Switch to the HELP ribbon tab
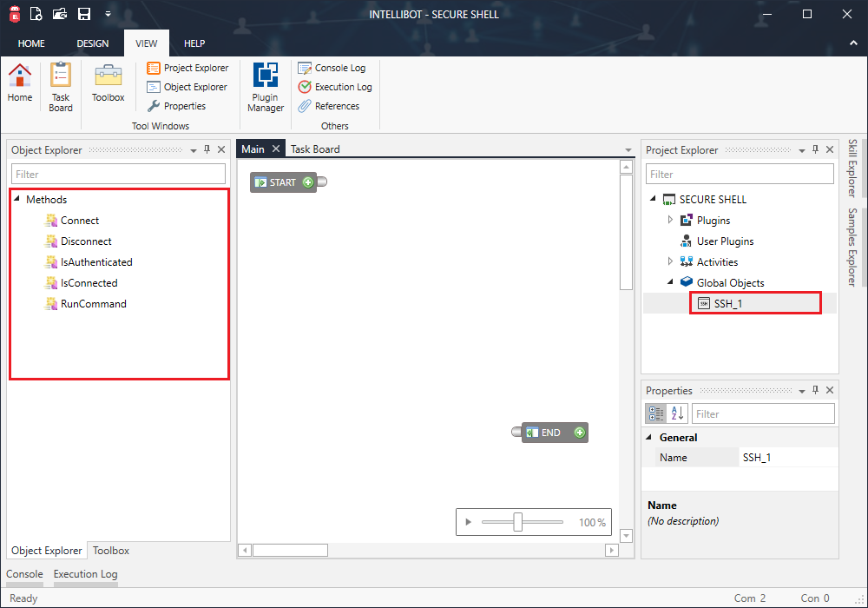The image size is (868, 608). (x=194, y=43)
